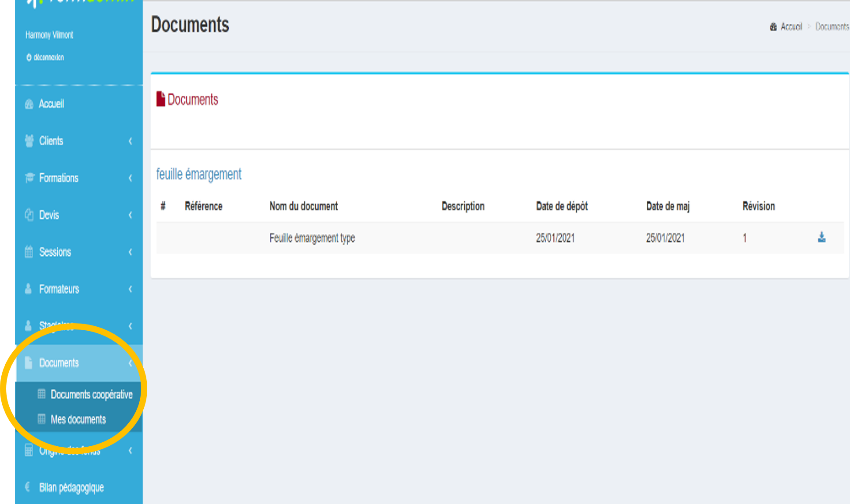Click the Accueil home icon in sidebar
This screenshot has height=504, width=850.
pyautogui.click(x=29, y=104)
